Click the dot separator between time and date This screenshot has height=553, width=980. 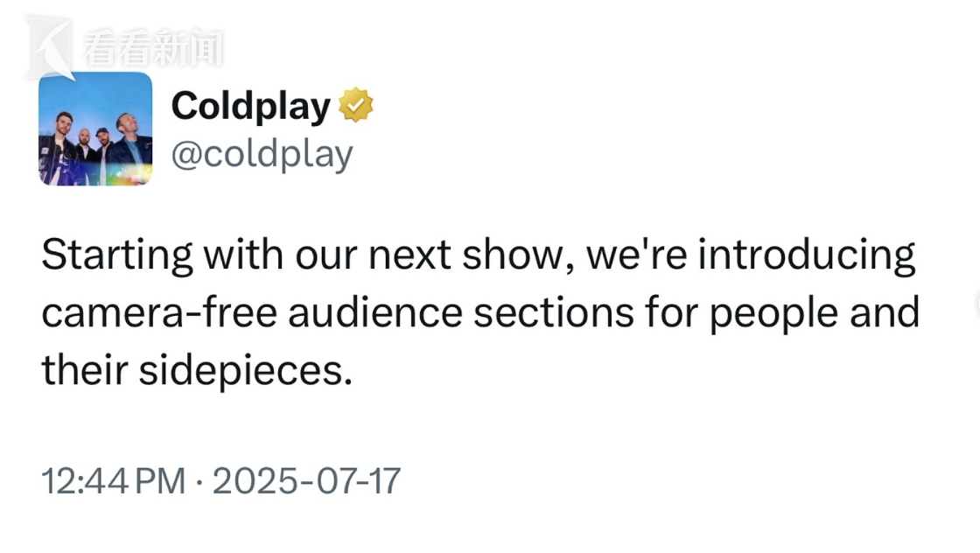[x=199, y=482]
